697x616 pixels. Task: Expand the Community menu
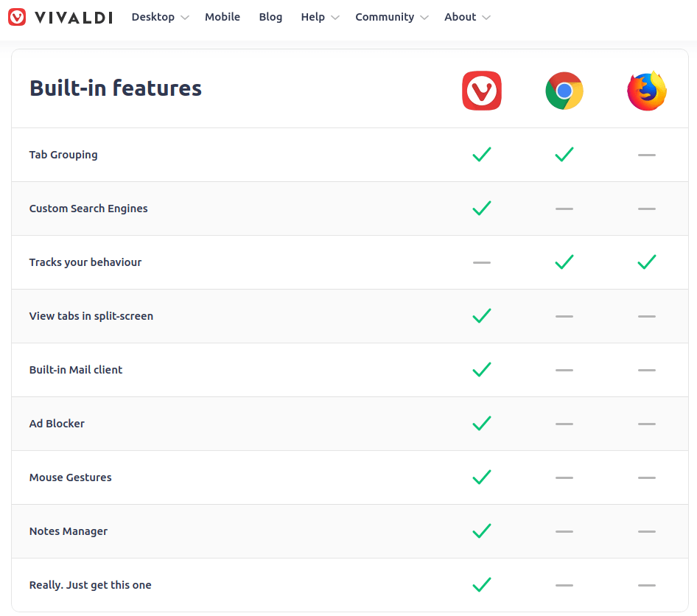pyautogui.click(x=392, y=17)
